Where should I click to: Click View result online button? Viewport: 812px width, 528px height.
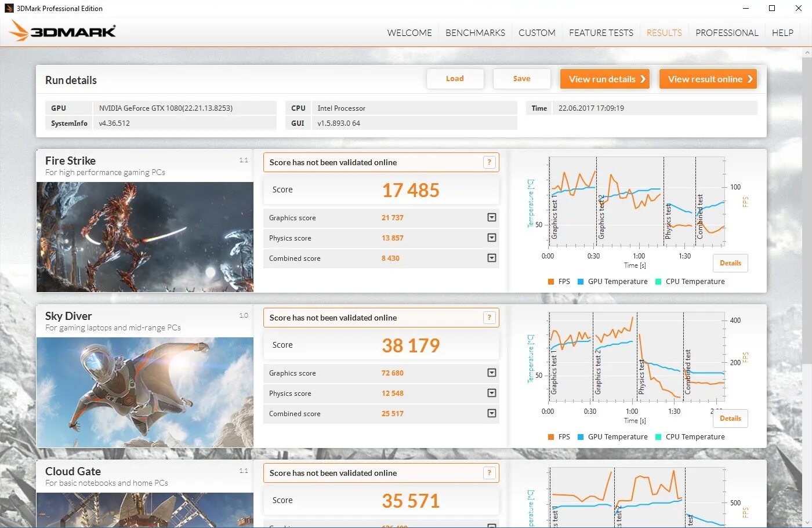708,79
